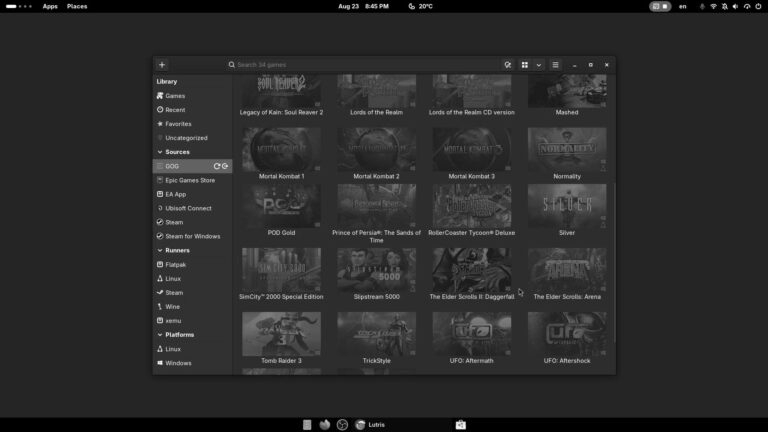The width and height of the screenshot is (768, 432).
Task: Select Steam for Windows source
Action: 192,236
